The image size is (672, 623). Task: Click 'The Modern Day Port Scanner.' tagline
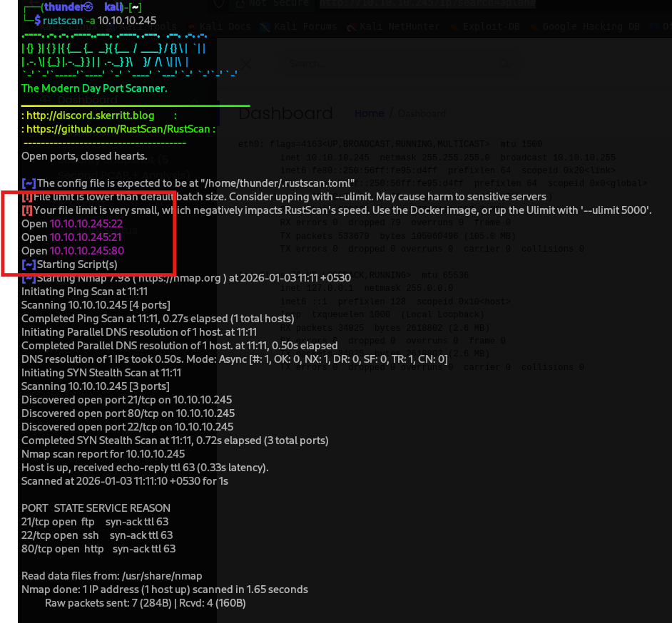(94, 88)
